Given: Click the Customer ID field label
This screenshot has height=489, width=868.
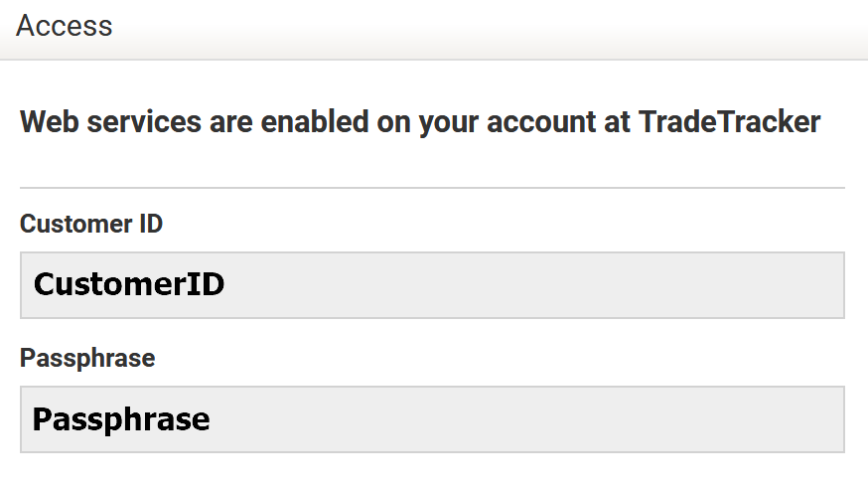Looking at the screenshot, I should (x=91, y=224).
